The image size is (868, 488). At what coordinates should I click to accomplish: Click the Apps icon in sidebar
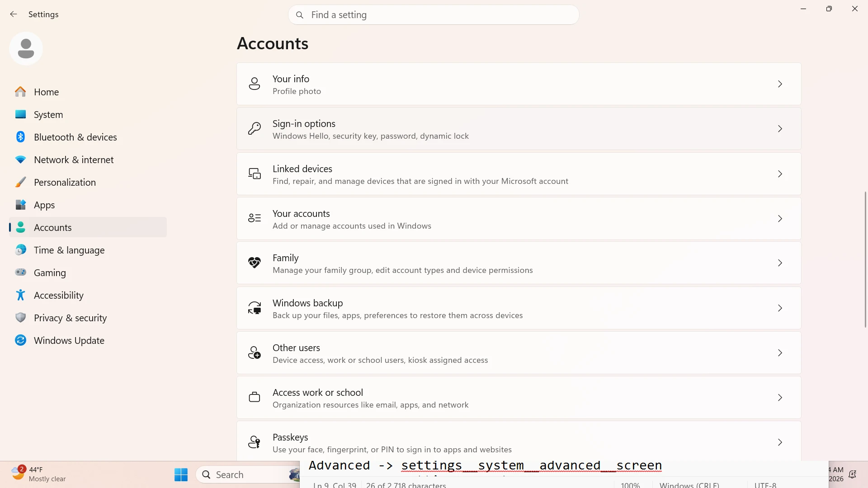tap(20, 205)
